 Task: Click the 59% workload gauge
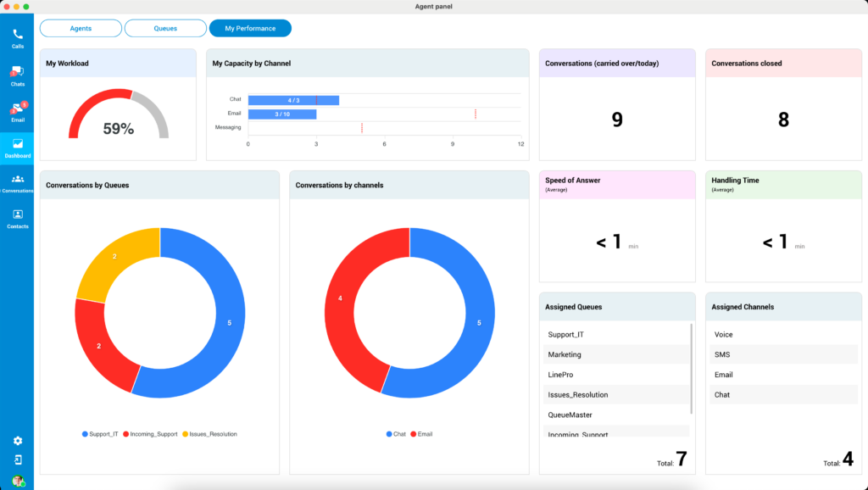(x=119, y=115)
